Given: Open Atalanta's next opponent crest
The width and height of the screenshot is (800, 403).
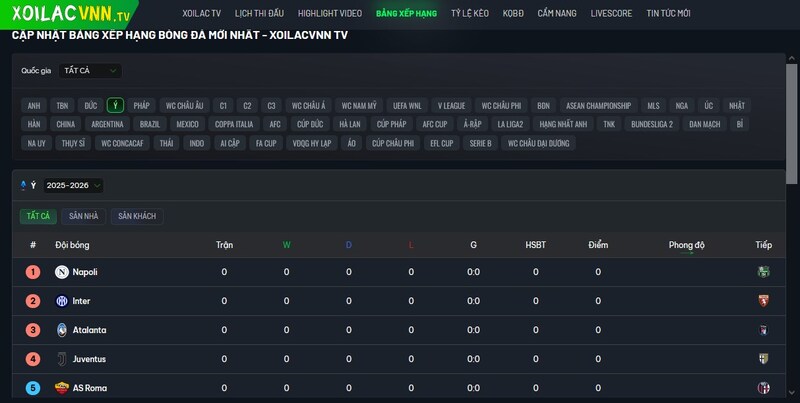Looking at the screenshot, I should click(763, 330).
